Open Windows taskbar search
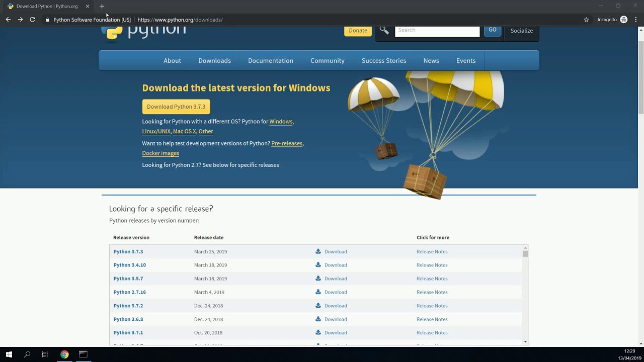The image size is (644, 362). (27, 354)
